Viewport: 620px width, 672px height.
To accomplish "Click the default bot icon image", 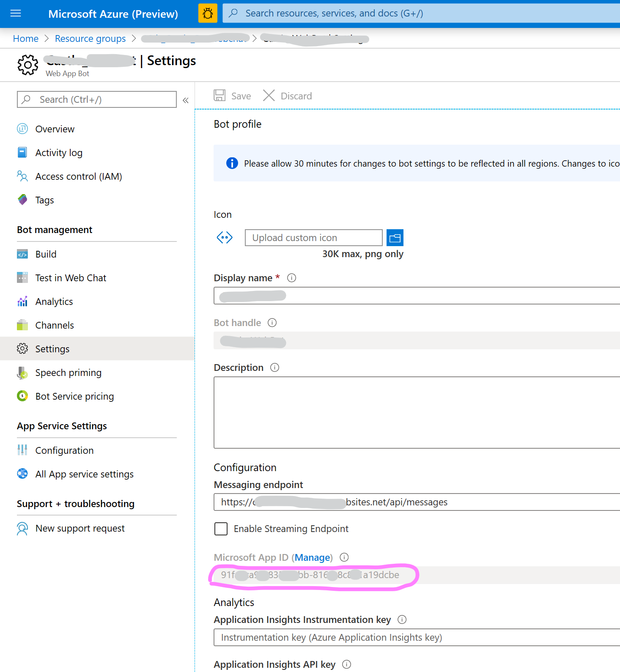I will (225, 238).
